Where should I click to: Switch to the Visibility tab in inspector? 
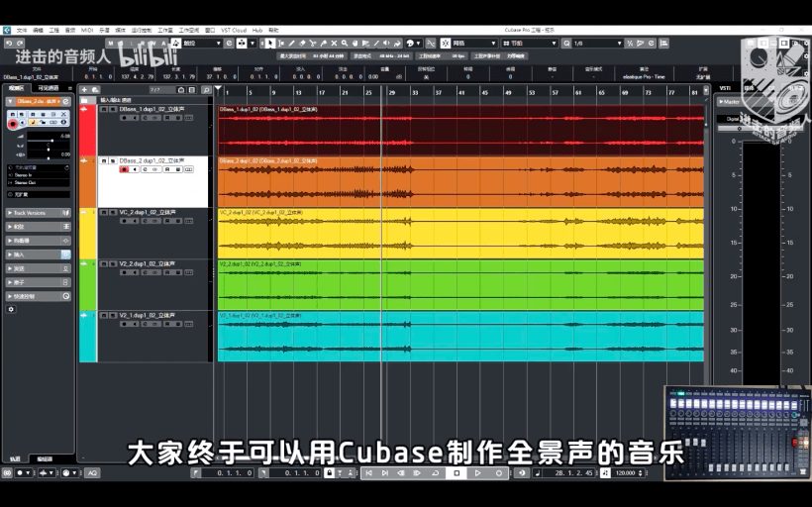pyautogui.click(x=49, y=88)
